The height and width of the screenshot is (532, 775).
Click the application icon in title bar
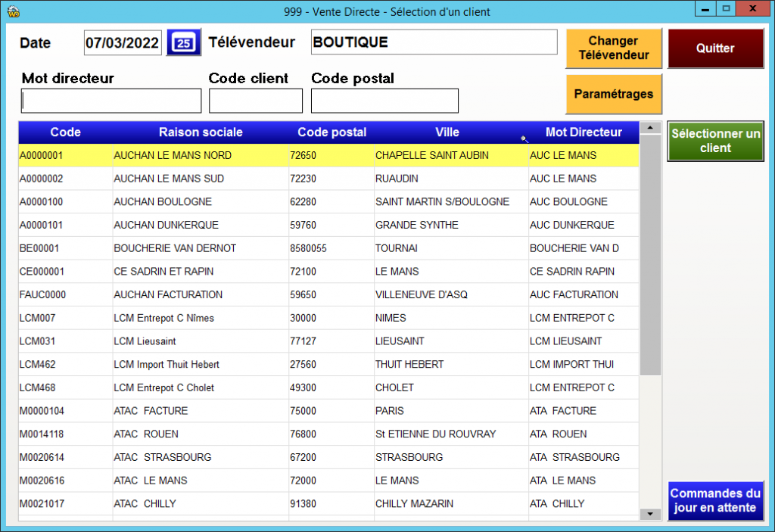click(x=12, y=11)
